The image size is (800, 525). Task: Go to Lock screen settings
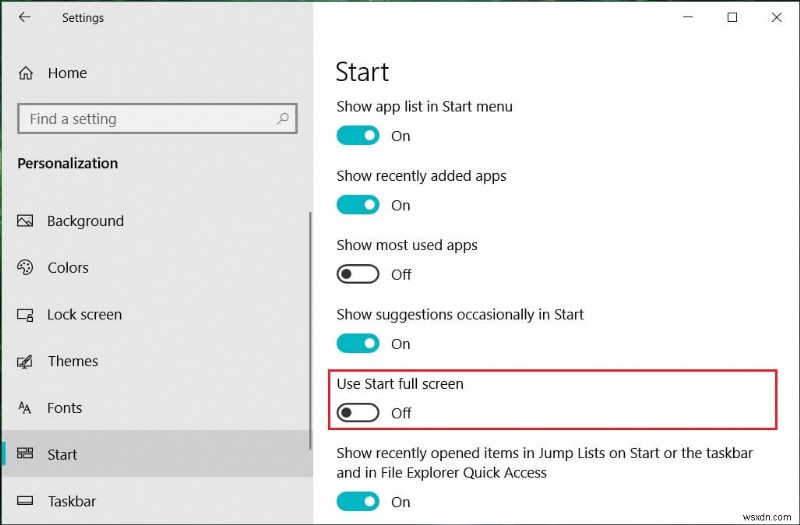[157, 315]
